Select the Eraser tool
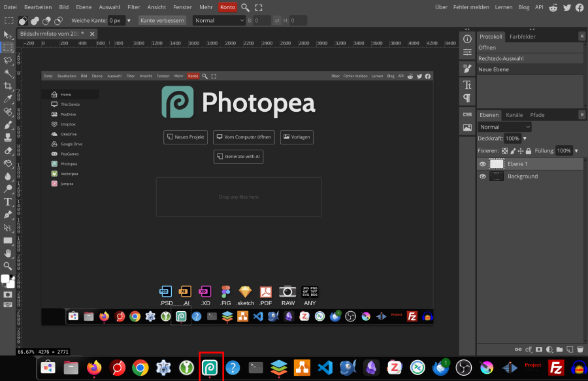 coord(8,150)
